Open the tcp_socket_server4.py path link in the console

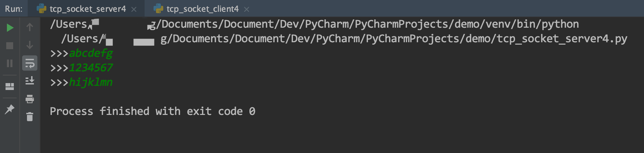click(x=344, y=39)
